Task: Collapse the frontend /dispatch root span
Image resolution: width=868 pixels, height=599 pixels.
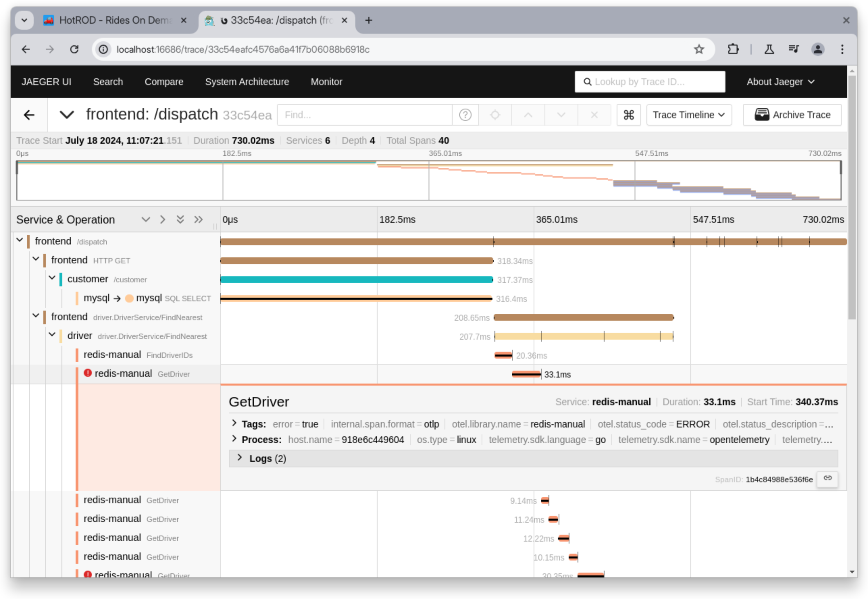Action: [x=20, y=240]
